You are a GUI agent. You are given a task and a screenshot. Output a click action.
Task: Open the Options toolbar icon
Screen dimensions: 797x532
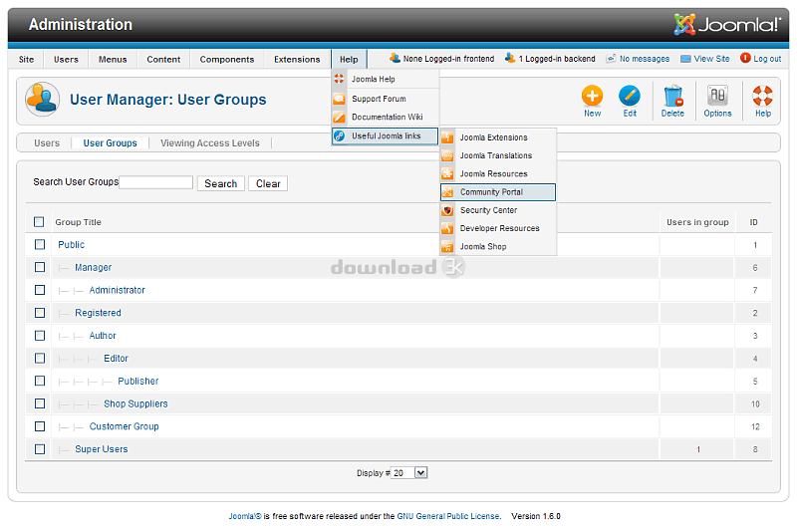(x=717, y=96)
